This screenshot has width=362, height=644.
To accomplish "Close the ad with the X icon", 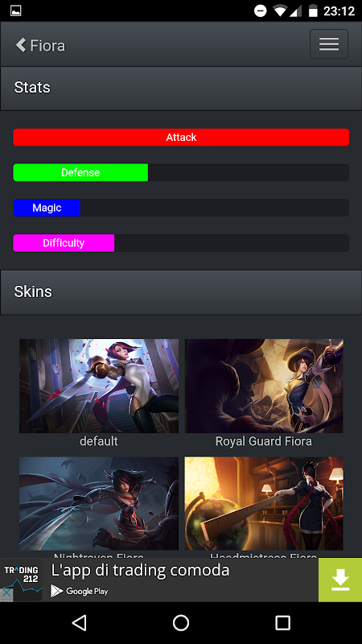I will (x=6, y=594).
